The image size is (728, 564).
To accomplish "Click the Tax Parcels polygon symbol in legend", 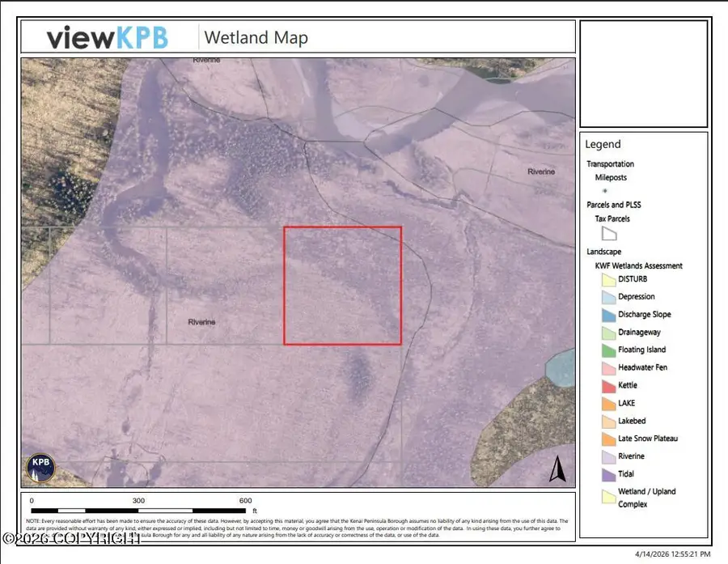I will tap(609, 234).
